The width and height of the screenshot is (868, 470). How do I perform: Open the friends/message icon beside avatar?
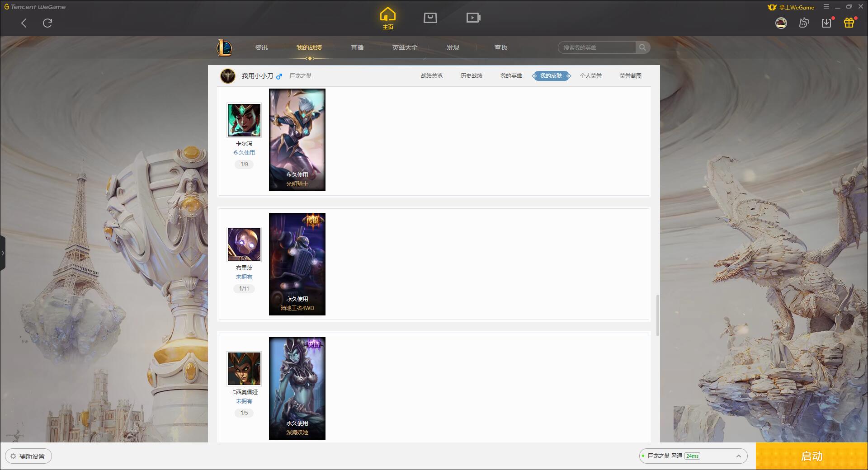click(804, 23)
